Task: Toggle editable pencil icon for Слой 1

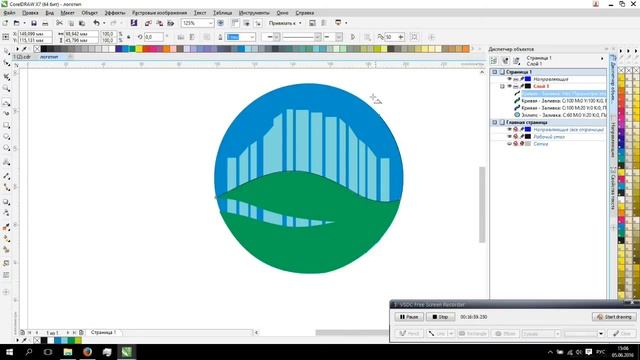Action: coord(522,86)
